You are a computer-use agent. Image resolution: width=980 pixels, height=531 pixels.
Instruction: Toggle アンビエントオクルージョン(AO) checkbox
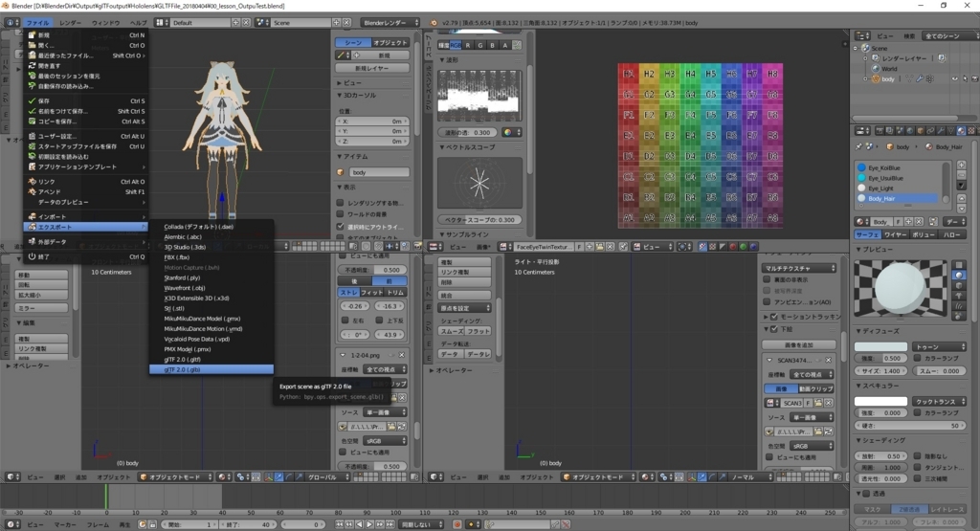coord(767,301)
